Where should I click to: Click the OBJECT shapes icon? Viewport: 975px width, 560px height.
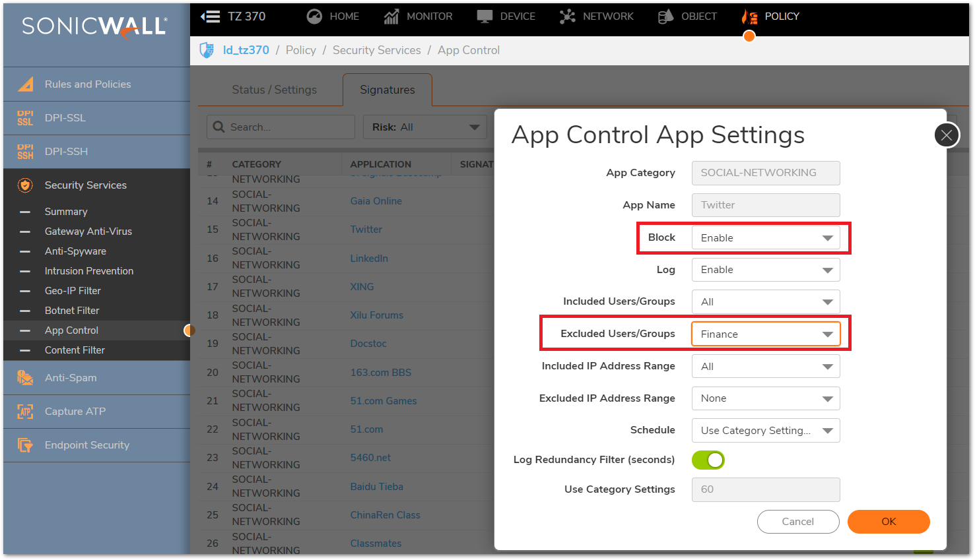pos(665,16)
